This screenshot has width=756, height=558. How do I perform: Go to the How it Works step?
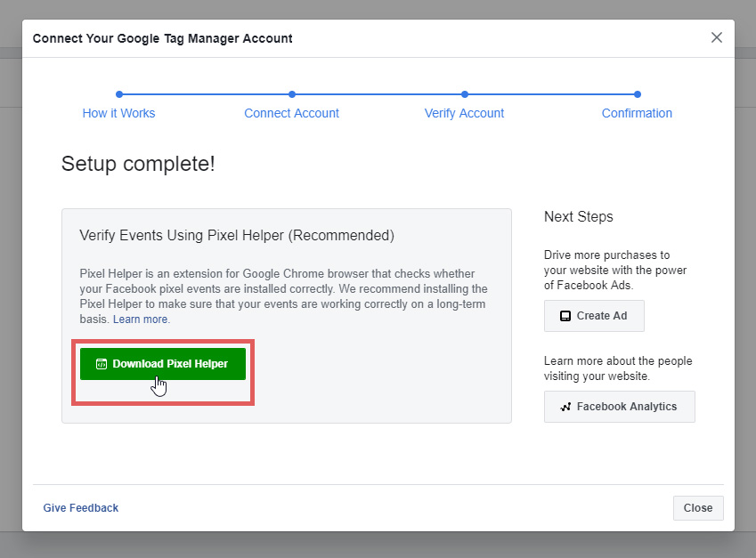click(x=118, y=113)
